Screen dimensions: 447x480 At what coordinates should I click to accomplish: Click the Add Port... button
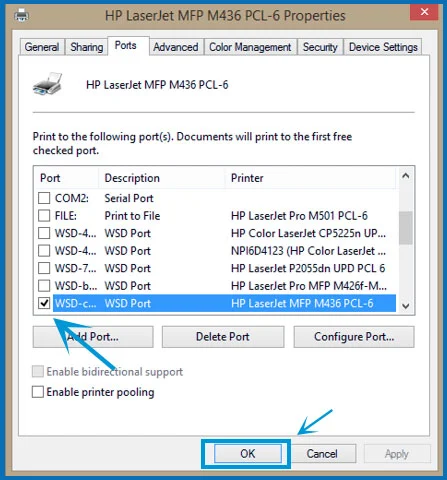click(93, 337)
